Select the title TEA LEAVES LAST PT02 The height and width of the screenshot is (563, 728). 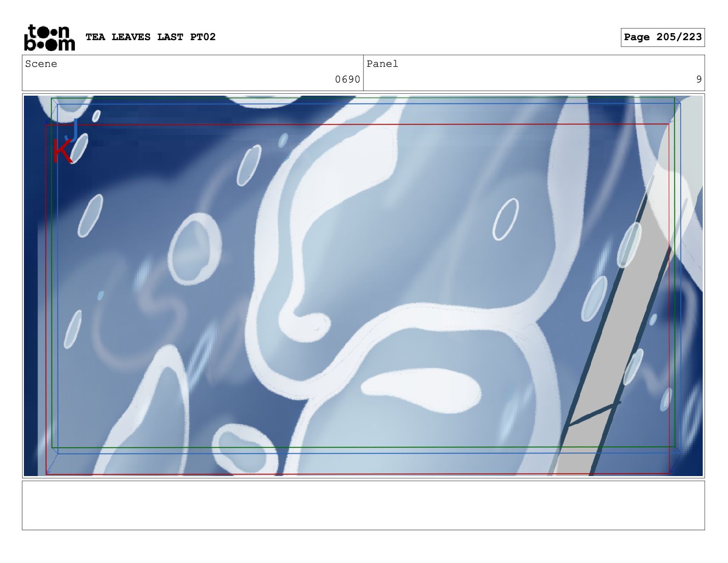(x=151, y=37)
